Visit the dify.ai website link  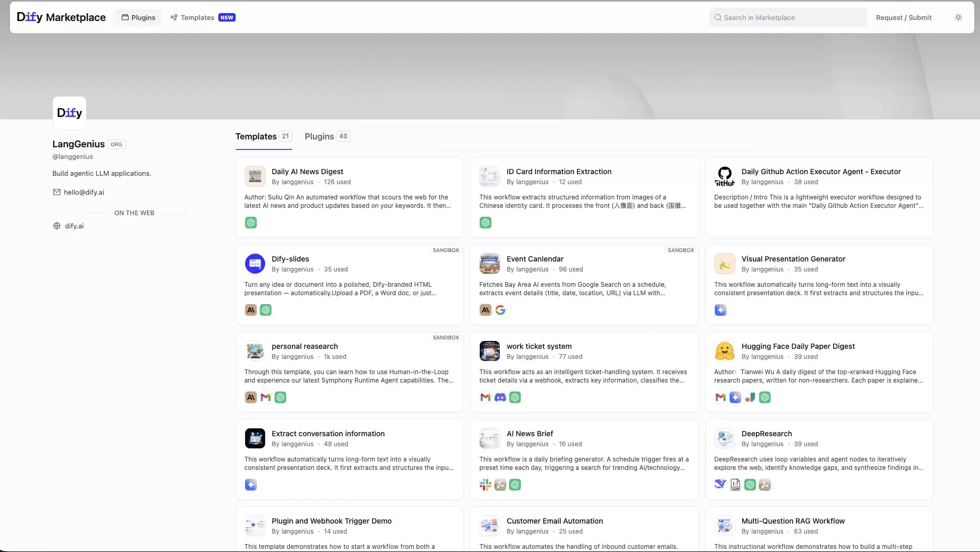[x=74, y=226]
